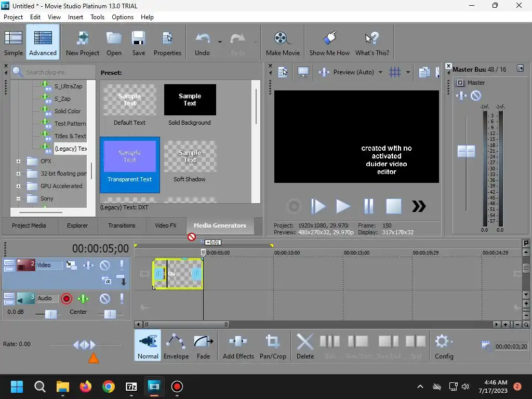Open the Undo history dropdown arrow
This screenshot has height=399, width=532.
tap(220, 42)
